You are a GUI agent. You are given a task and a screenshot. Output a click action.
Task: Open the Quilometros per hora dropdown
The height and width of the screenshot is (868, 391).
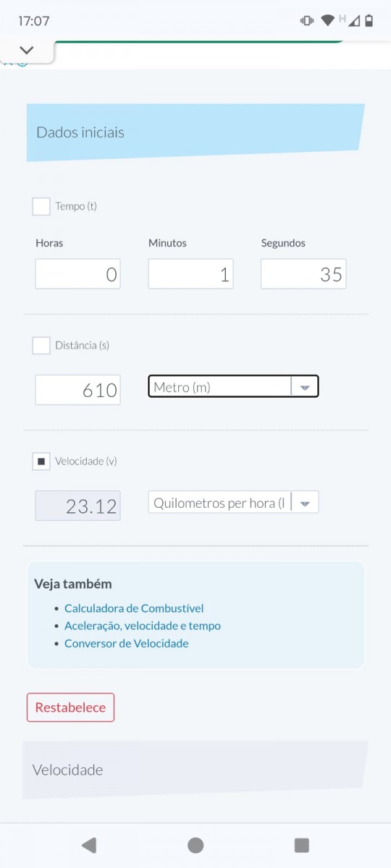233,503
